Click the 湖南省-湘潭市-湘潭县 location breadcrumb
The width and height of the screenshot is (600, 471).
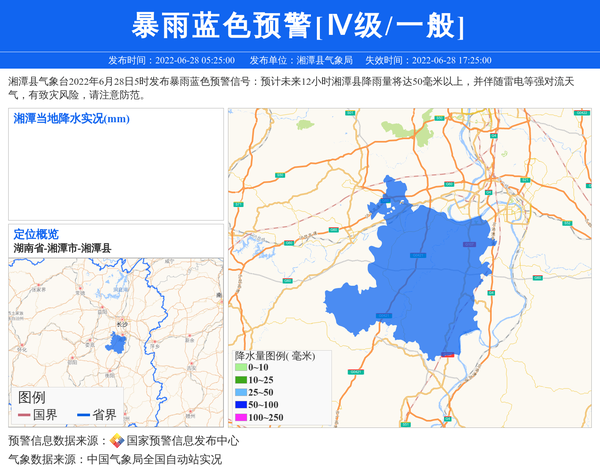point(62,248)
